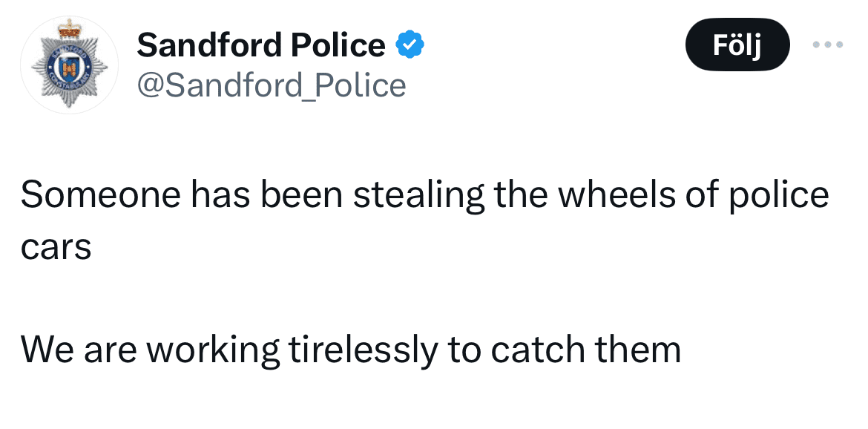This screenshot has width=868, height=429.
Task: Click the word "tirelessly" in the tweet
Action: [359, 350]
